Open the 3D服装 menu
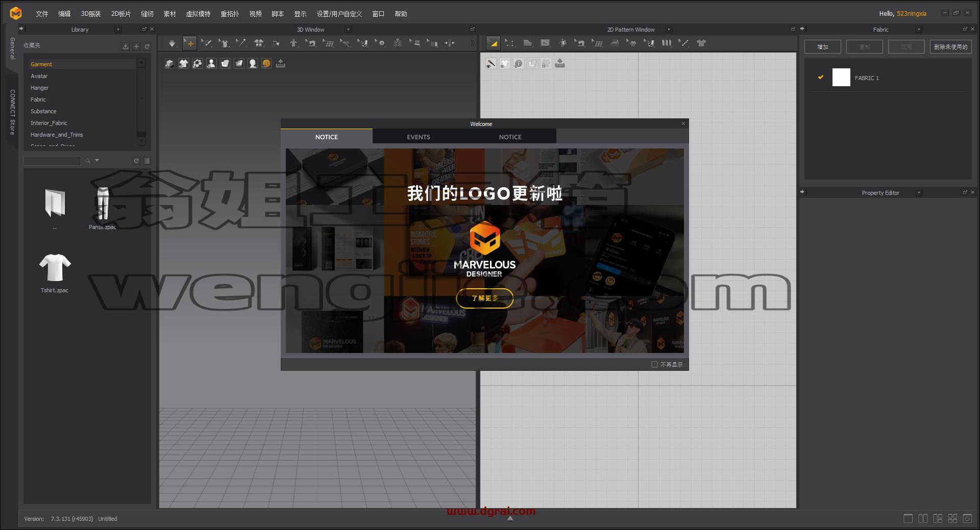Viewport: 980px width, 530px height. click(x=91, y=14)
